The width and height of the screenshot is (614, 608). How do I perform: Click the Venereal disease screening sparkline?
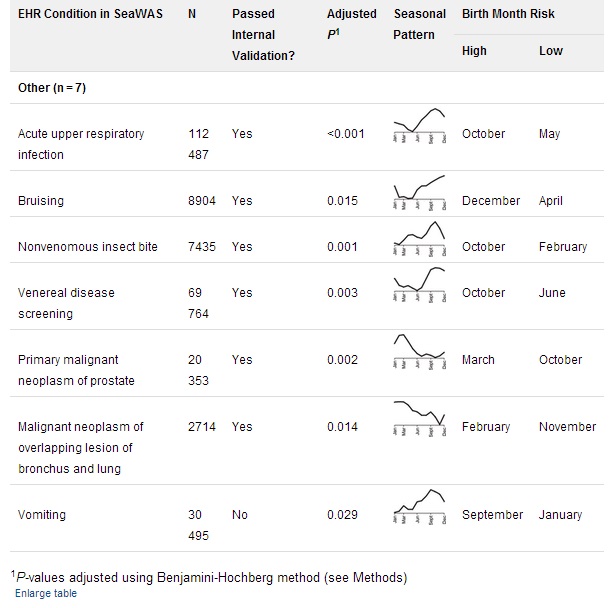click(419, 282)
